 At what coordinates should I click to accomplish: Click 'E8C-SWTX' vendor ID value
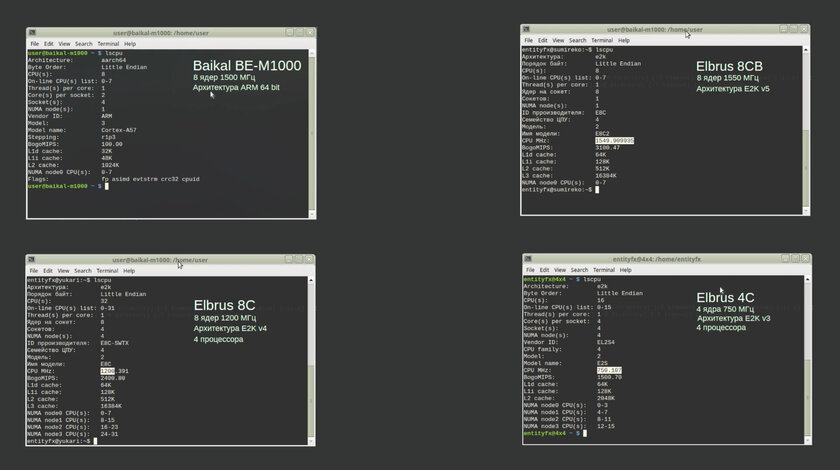point(115,343)
